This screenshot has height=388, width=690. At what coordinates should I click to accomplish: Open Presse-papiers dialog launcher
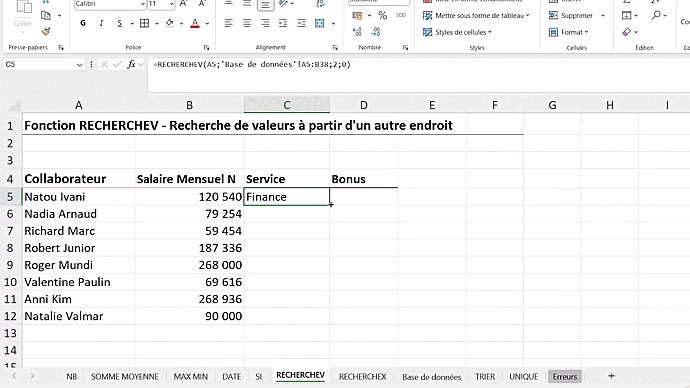[x=61, y=48]
